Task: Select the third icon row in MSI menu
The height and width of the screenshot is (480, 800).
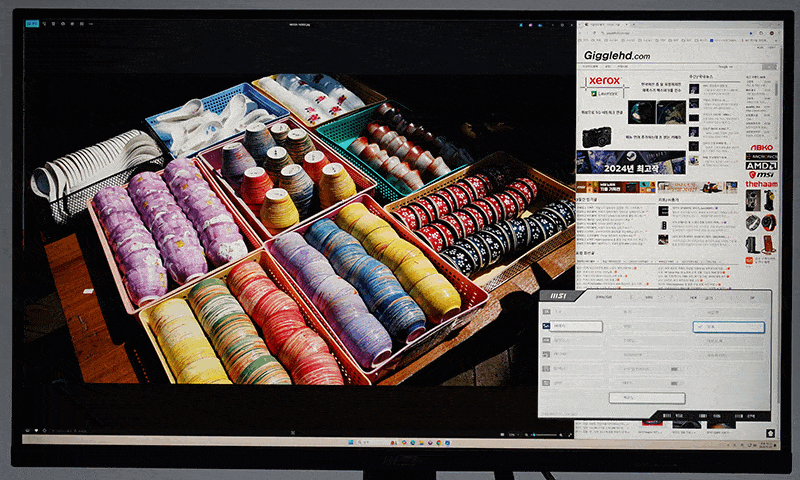Action: point(572,340)
